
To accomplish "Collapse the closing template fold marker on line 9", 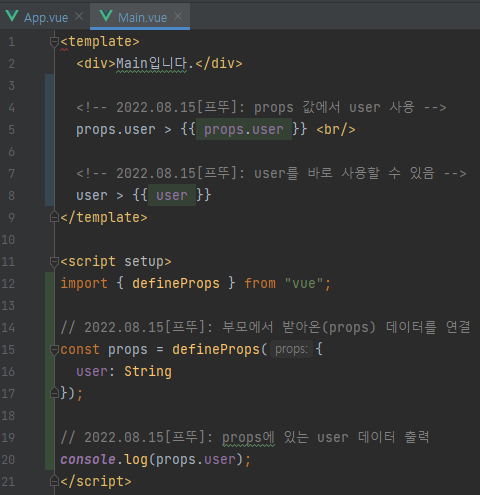I will coord(54,217).
